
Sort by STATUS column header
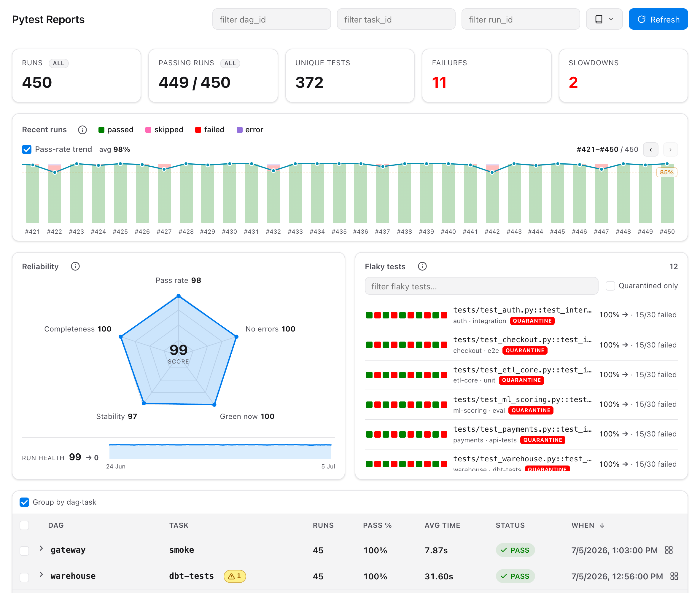[x=510, y=525]
